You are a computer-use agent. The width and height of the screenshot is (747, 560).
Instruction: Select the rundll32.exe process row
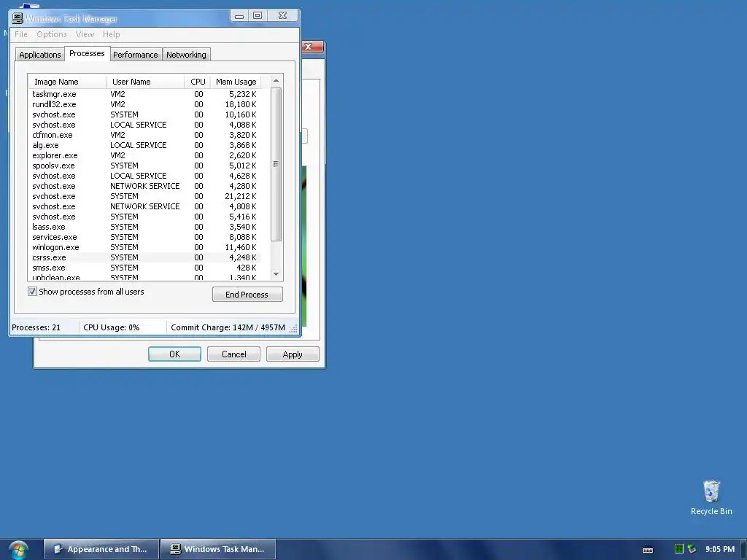[144, 104]
